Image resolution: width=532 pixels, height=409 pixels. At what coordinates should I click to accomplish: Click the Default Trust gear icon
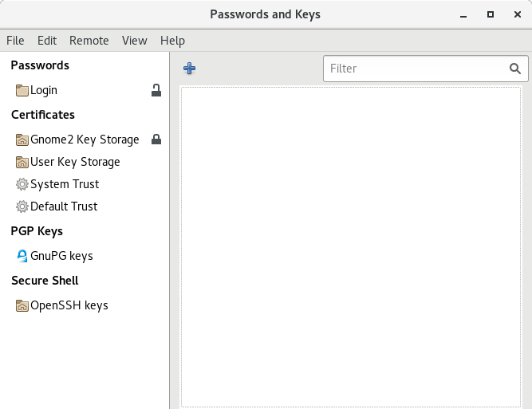pos(22,207)
